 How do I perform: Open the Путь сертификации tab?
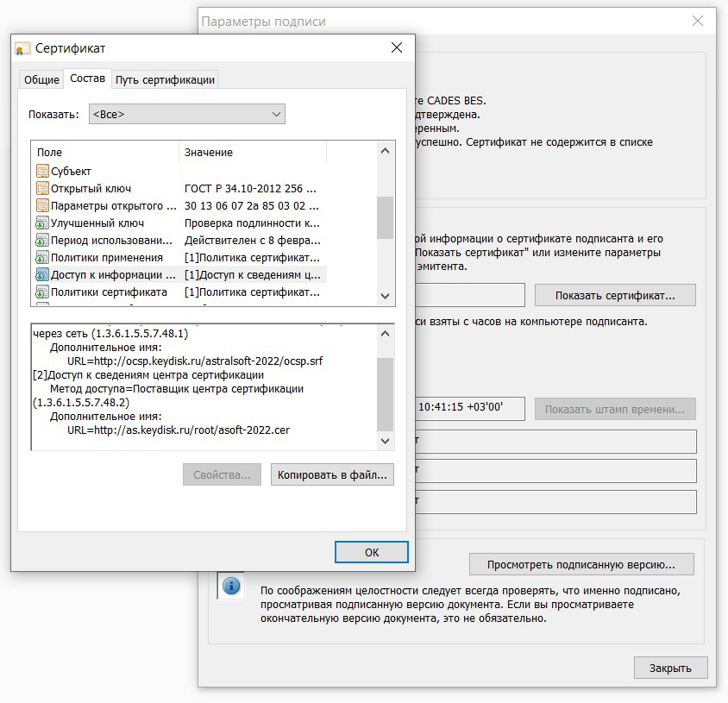click(x=165, y=79)
